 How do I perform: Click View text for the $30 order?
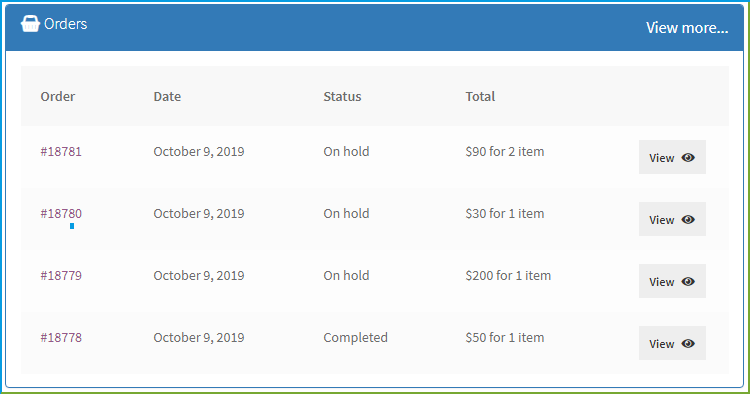pyautogui.click(x=662, y=220)
